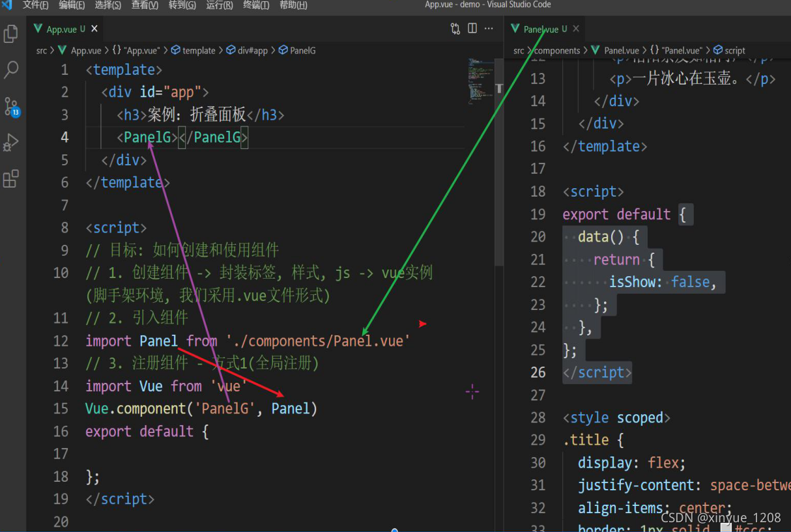
Task: Open the Extensions view
Action: (x=11, y=178)
